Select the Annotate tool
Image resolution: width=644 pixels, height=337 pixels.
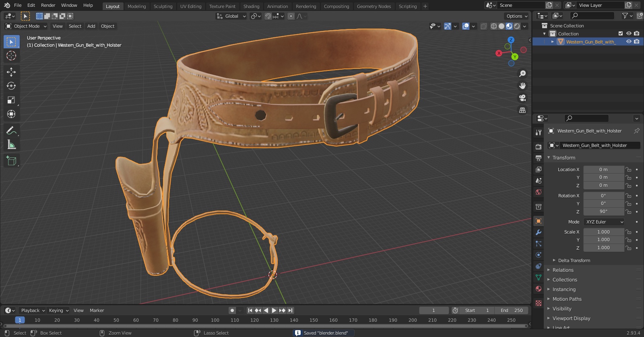click(x=11, y=130)
